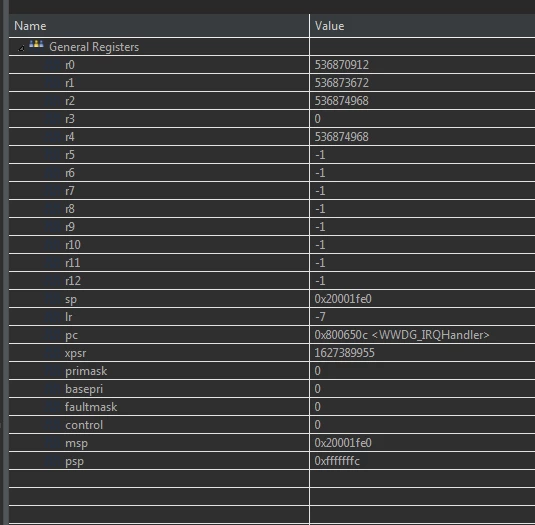Viewport: 535px width, 525px height.
Task: Click the register icon beside xpsr
Action: point(53,353)
